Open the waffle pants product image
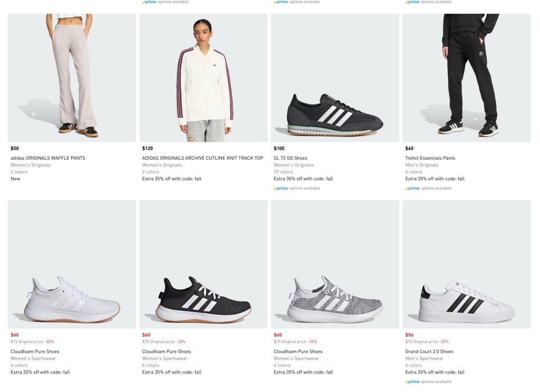This screenshot has height=392, width=540. pyautogui.click(x=72, y=78)
